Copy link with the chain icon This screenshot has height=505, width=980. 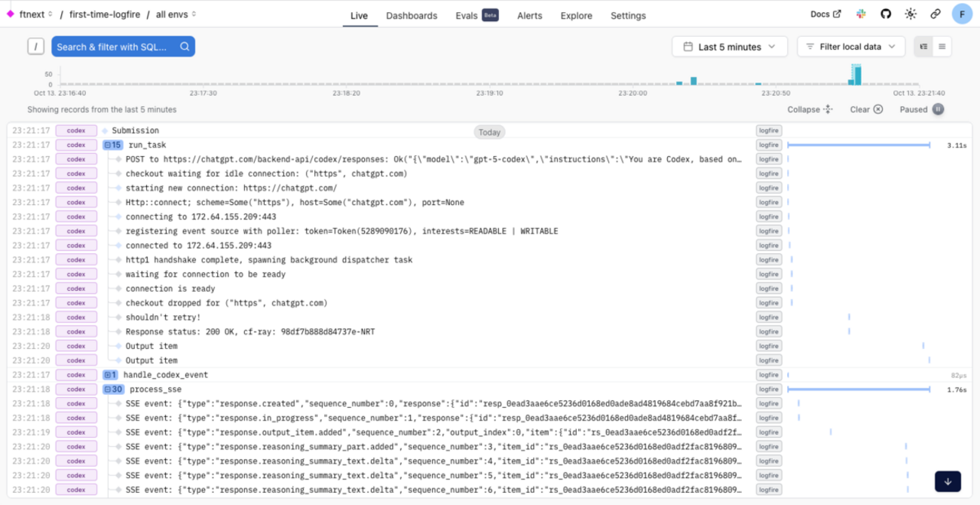(936, 14)
